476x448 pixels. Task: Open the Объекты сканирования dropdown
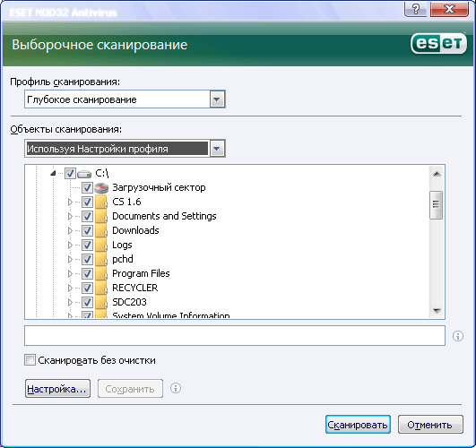(x=217, y=149)
